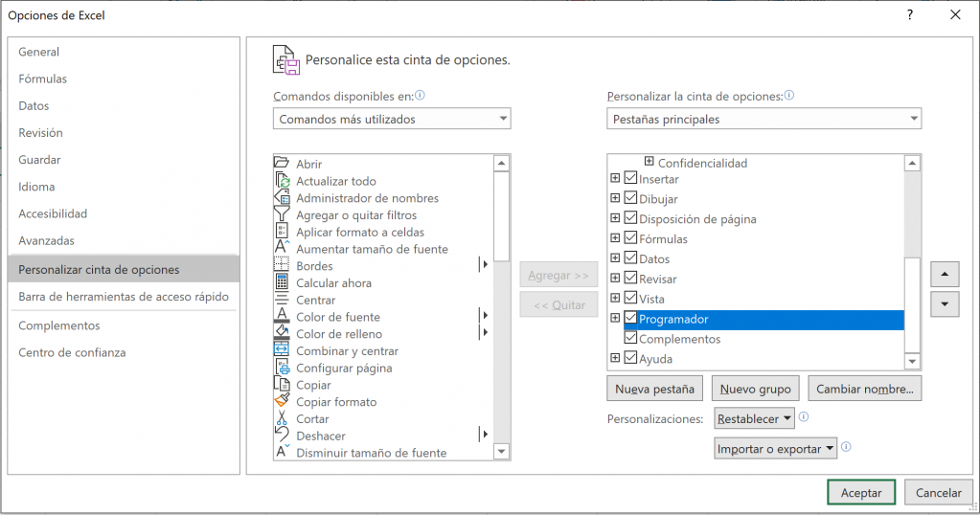Uncheck the Insertar tab checkbox

(630, 178)
